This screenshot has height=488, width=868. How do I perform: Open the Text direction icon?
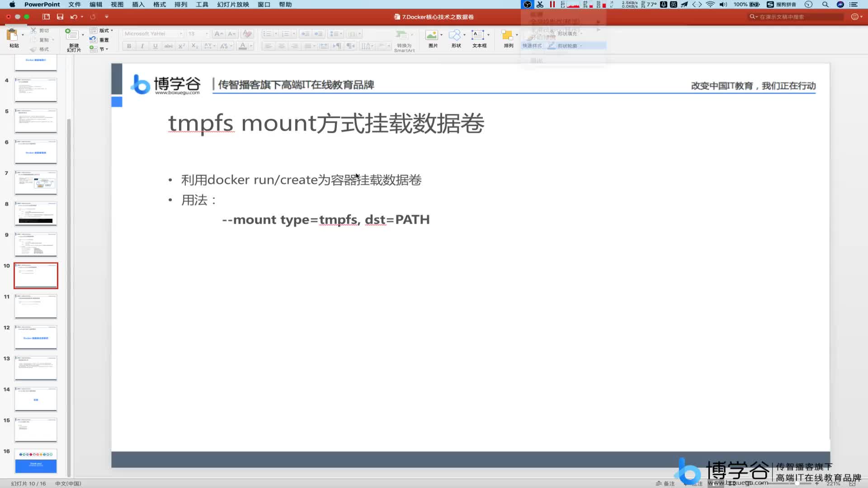(367, 46)
